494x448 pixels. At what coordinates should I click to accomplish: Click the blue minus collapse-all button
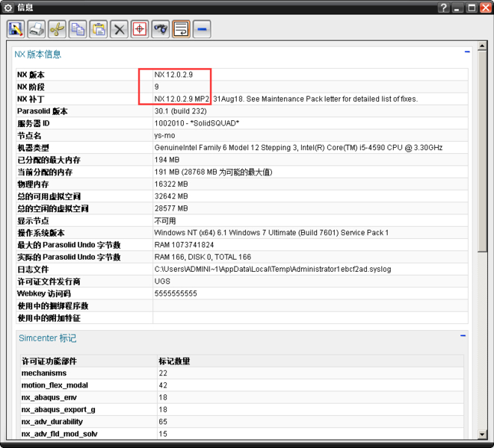(x=202, y=30)
